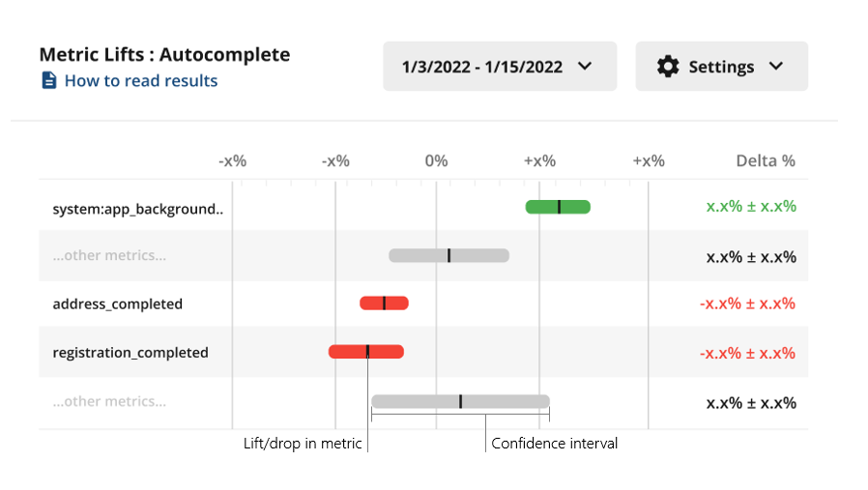Screen dimensions: 868x490
Task: Click the Delta % column header
Action: pyautogui.click(x=766, y=160)
